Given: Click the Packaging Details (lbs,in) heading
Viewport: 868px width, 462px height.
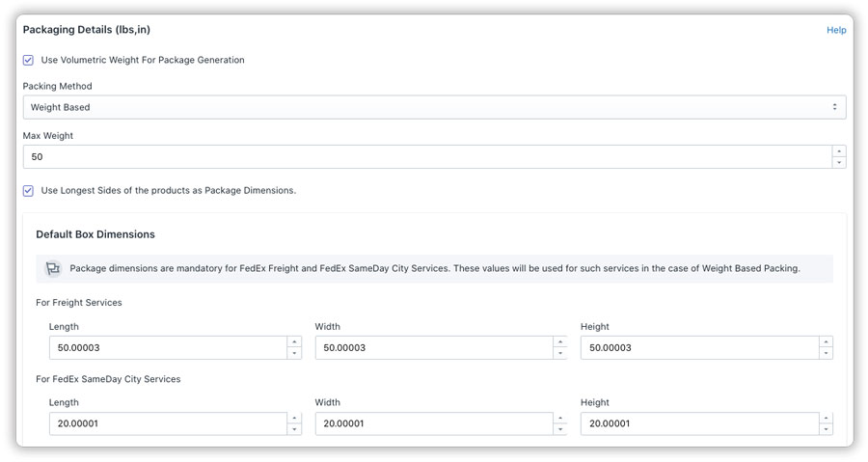Looking at the screenshot, I should tap(87, 30).
